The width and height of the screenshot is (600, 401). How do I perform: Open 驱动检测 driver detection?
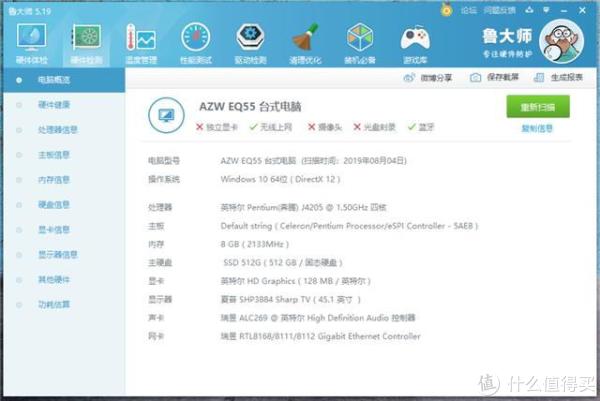tap(250, 43)
